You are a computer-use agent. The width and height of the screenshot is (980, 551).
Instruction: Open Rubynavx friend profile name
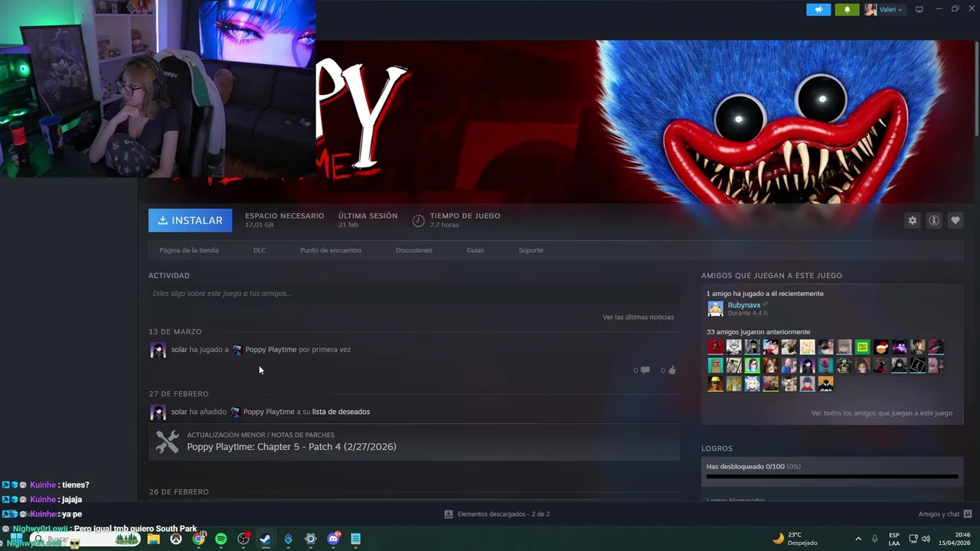pyautogui.click(x=743, y=305)
